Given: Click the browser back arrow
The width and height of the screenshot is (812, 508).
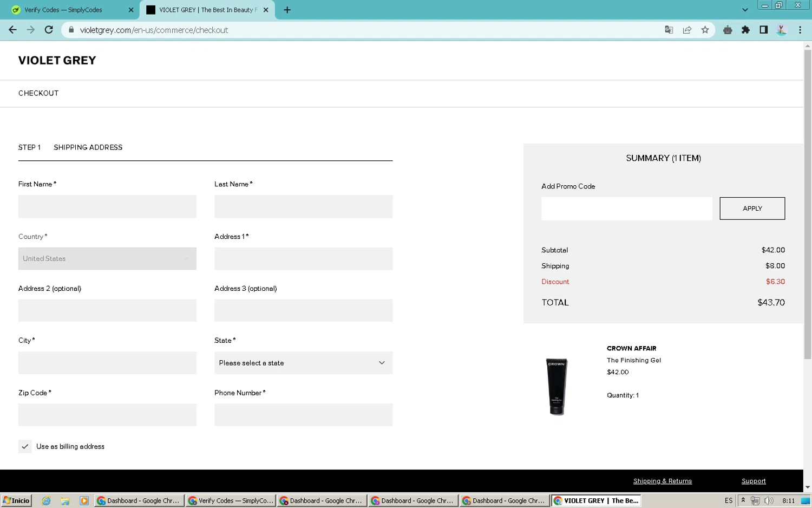Looking at the screenshot, I should (x=12, y=30).
